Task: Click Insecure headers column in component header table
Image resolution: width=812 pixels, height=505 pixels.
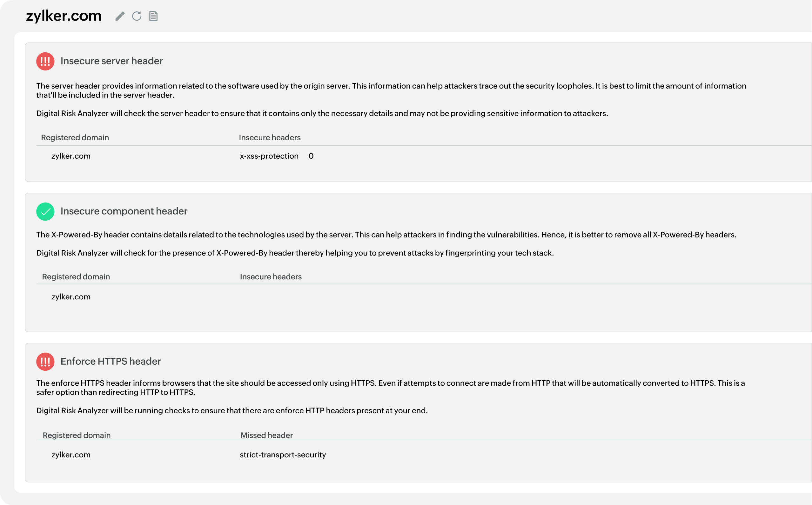Action: (271, 276)
